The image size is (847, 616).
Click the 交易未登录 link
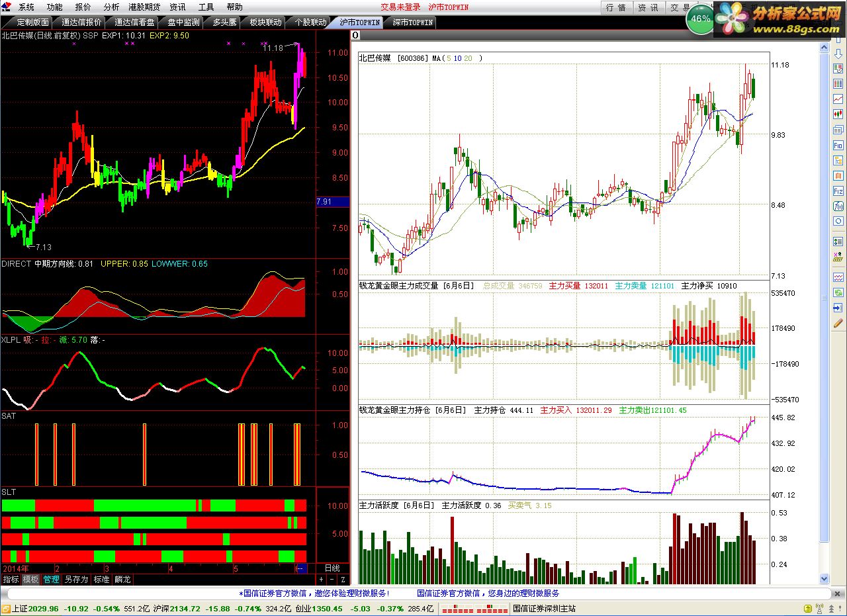click(400, 7)
